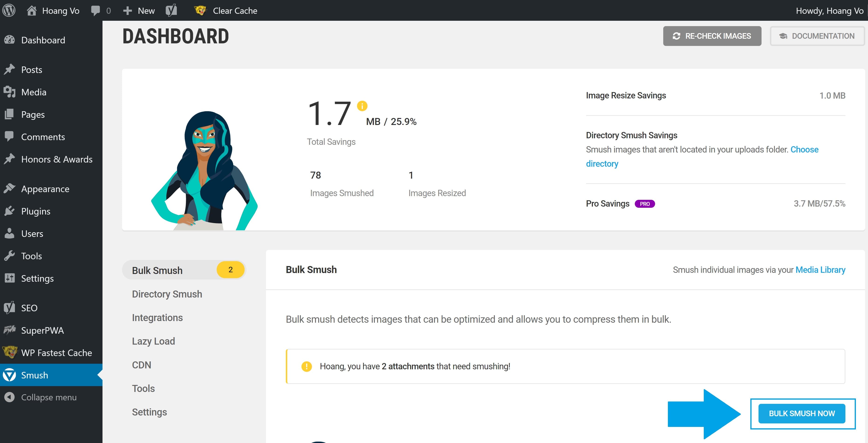Screen dimensions: 868x443
Task: Open the DOCUMENTATION button
Action: 817,36
